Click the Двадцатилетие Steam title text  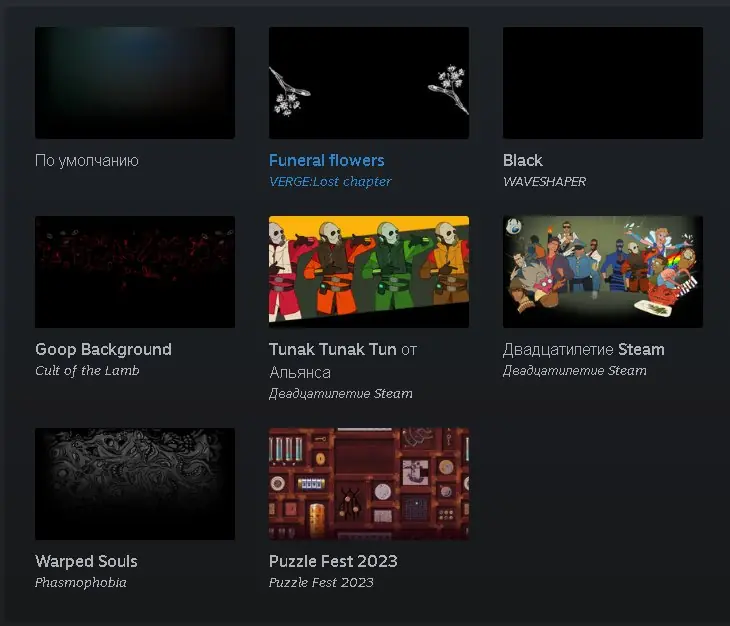coord(584,350)
